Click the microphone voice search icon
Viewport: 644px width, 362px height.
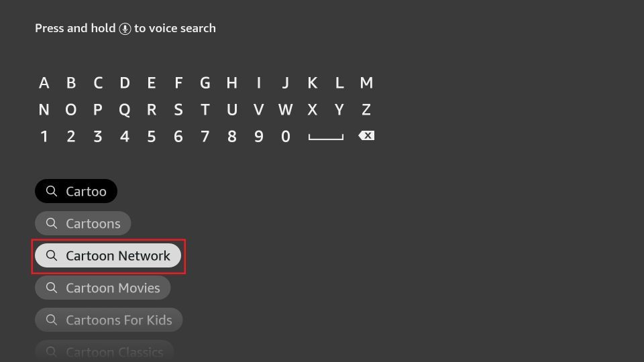click(125, 29)
